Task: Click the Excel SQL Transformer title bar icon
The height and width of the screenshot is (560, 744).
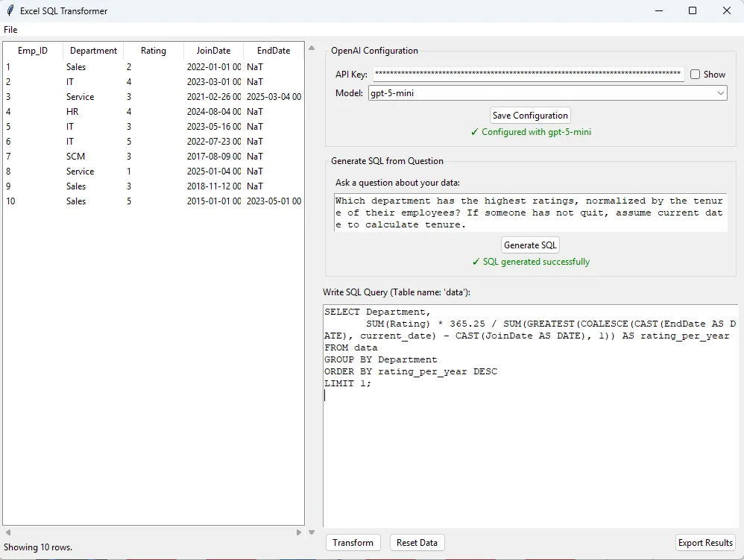Action: coord(11,10)
